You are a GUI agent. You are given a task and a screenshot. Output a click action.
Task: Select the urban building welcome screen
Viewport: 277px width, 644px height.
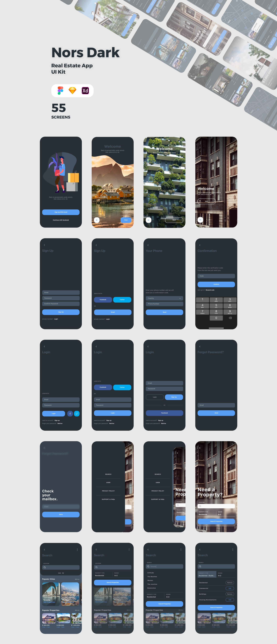(216, 182)
